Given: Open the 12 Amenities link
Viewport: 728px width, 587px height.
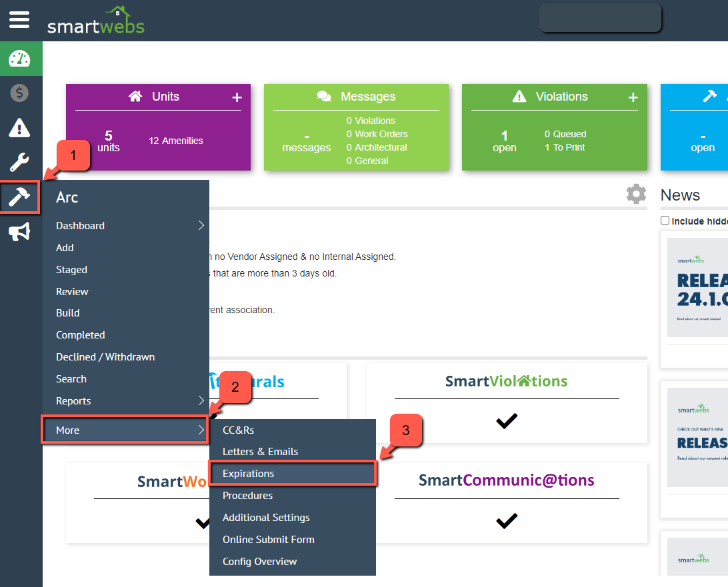Looking at the screenshot, I should coord(175,141).
